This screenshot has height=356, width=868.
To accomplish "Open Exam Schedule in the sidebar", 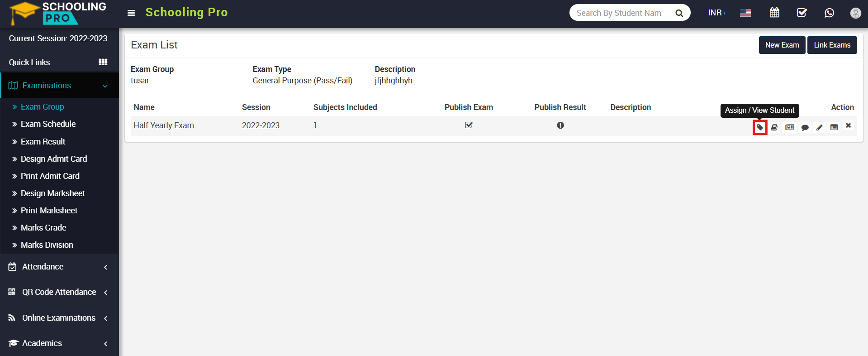I will [48, 124].
